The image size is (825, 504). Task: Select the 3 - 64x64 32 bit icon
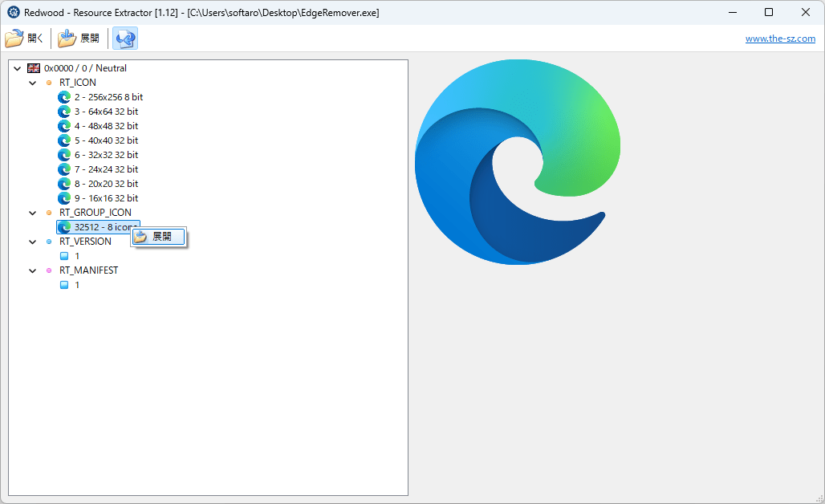point(99,112)
